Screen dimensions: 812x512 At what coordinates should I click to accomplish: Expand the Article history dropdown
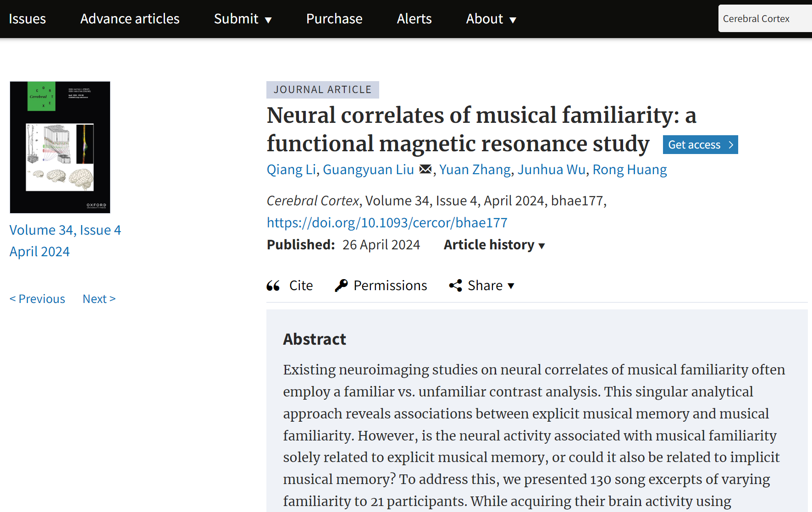pos(494,245)
